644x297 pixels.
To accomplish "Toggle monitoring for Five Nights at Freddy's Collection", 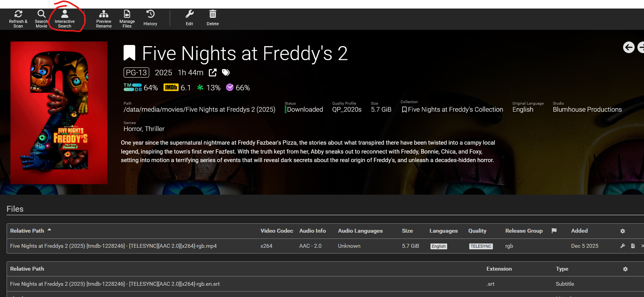I will [x=404, y=110].
